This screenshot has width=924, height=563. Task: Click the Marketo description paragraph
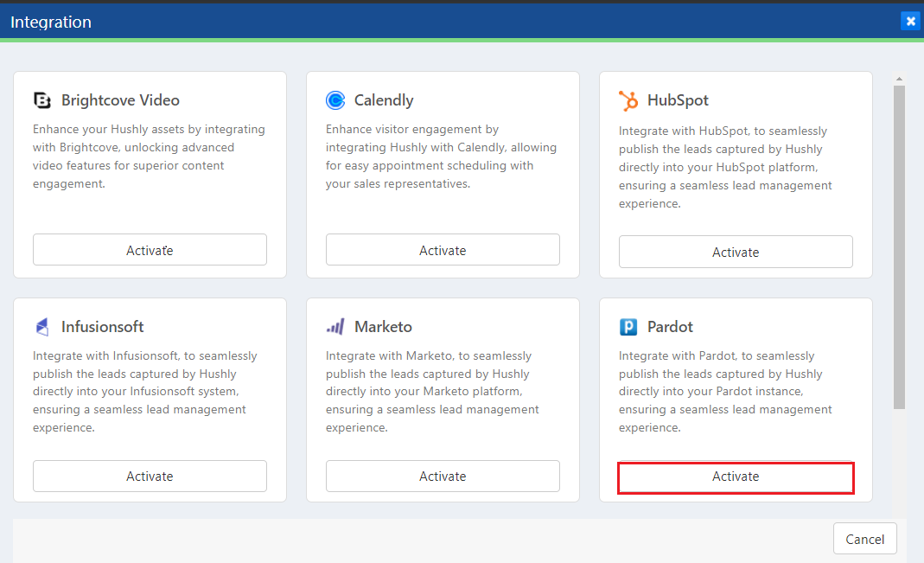click(432, 392)
